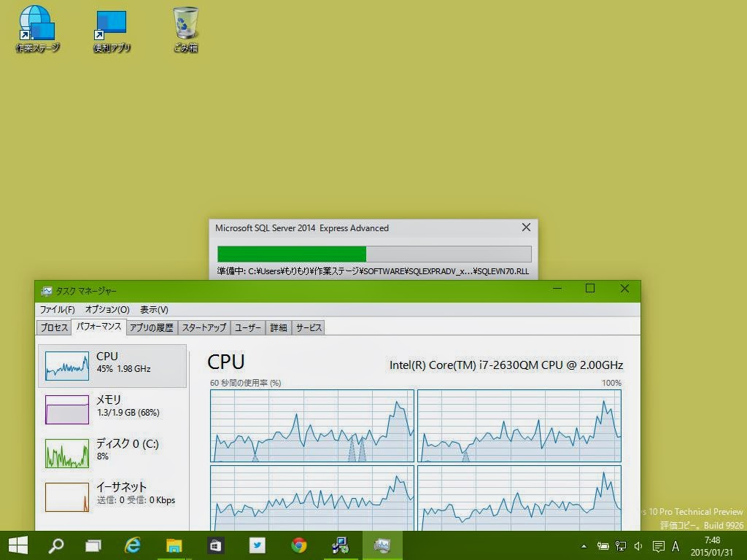Click the battery tray icon
747x560 pixels.
coord(603,546)
